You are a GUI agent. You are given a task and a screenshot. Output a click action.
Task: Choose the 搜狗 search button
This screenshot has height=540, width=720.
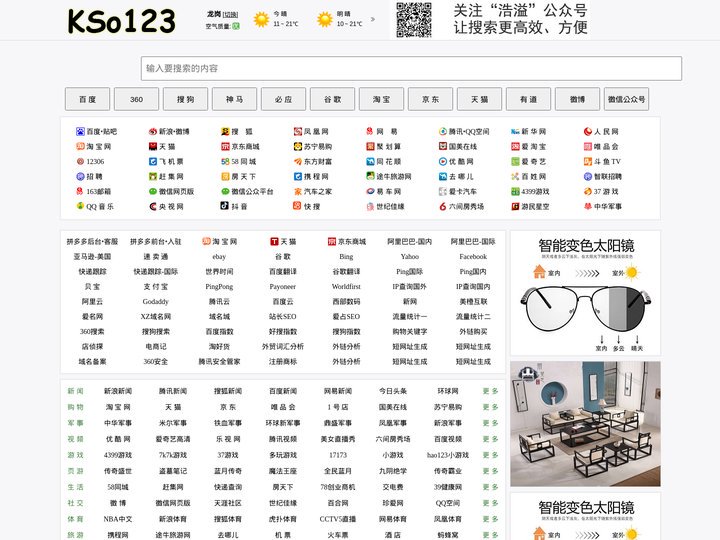[x=186, y=99]
